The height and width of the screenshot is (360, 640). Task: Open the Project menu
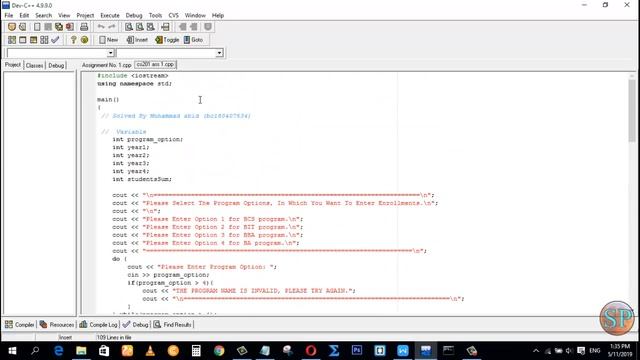tap(85, 16)
